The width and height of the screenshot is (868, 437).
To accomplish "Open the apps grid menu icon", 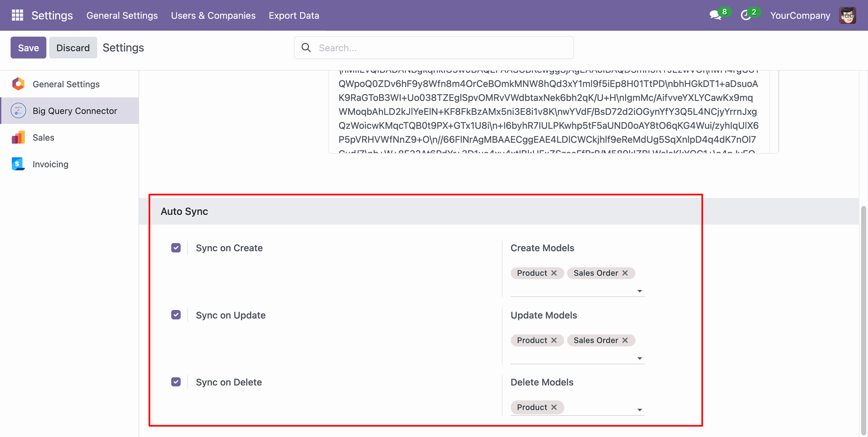I will (x=17, y=15).
